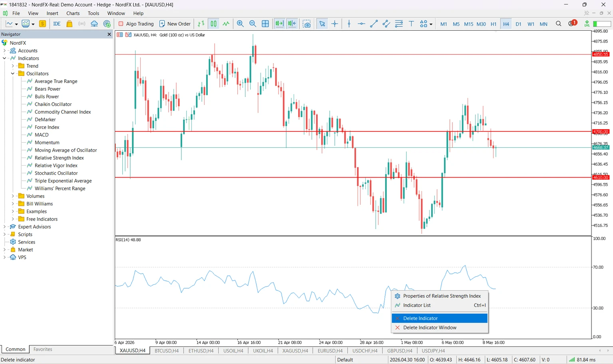Select Stochastic Oscillator in Navigator
The image size is (613, 364).
(56, 173)
